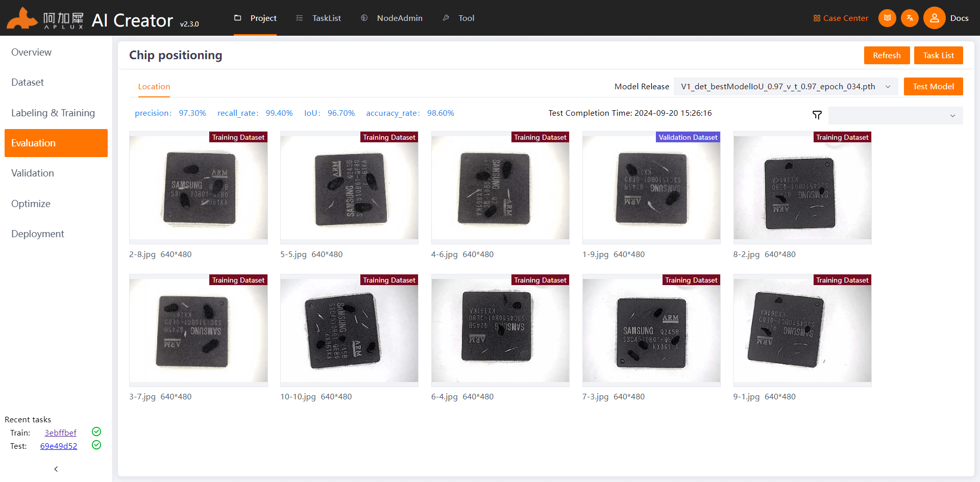Click the Tool wrench icon
Viewport: 980px width, 482px height.
[x=446, y=18]
